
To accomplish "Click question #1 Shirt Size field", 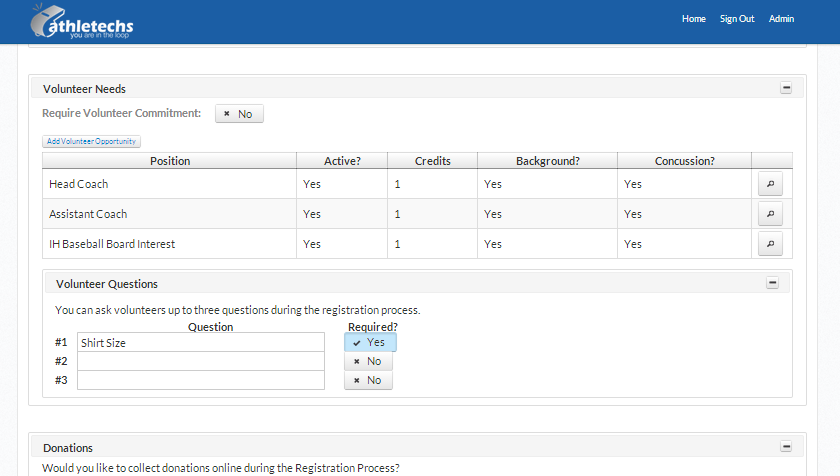I will pos(201,342).
